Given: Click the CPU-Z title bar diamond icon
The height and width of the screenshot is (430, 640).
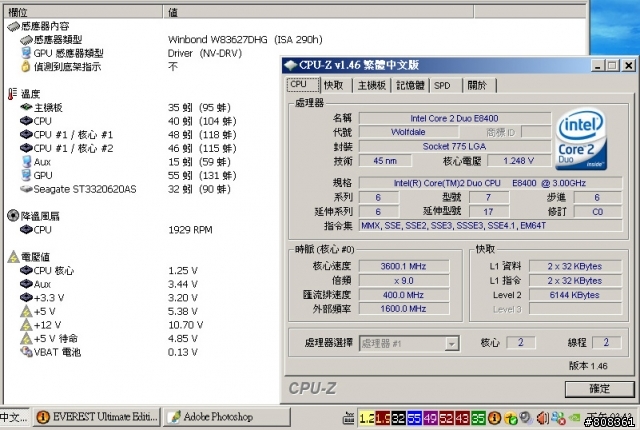Looking at the screenshot, I should coord(290,65).
